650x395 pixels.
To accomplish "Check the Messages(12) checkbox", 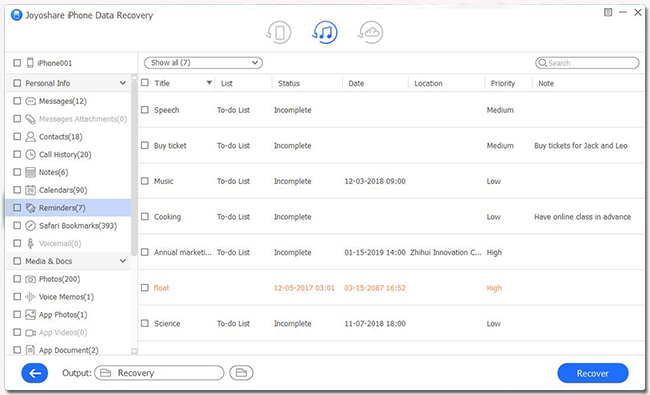I will point(17,101).
